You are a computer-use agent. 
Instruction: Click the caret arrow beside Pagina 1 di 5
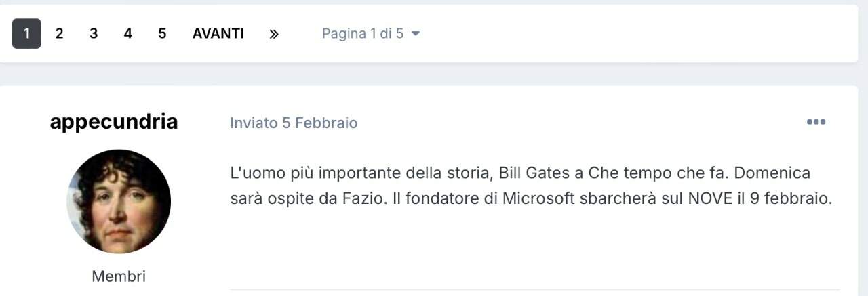pyautogui.click(x=416, y=34)
